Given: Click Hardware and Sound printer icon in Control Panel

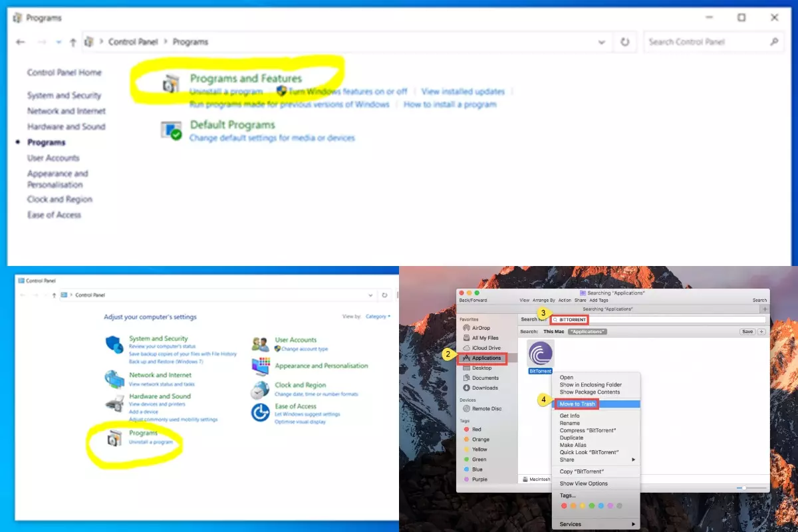Looking at the screenshot, I should (114, 403).
